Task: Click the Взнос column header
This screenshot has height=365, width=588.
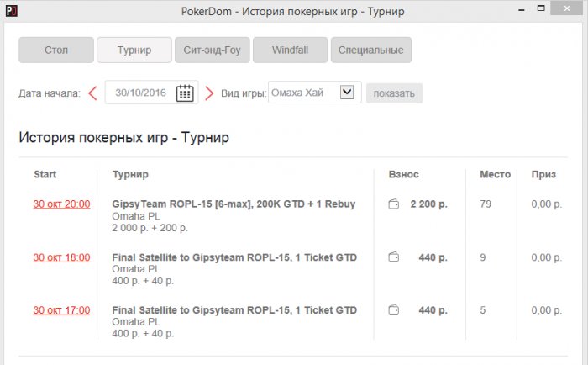Action: (x=403, y=174)
